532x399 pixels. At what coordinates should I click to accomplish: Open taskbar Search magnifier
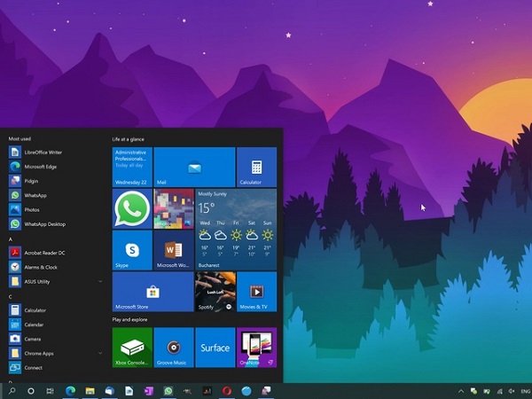coord(12,391)
